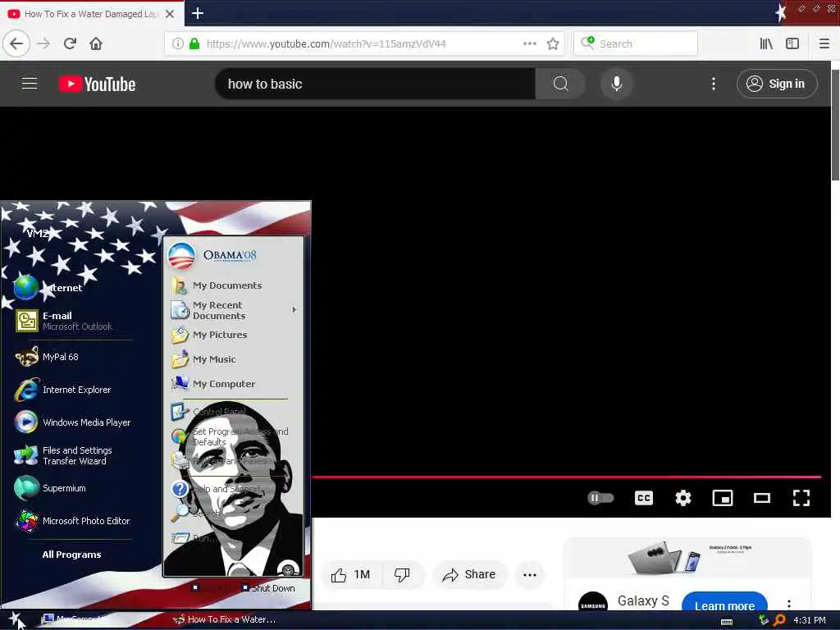Open more actions menu beside Share
This screenshot has height=630, width=840.
529,575
